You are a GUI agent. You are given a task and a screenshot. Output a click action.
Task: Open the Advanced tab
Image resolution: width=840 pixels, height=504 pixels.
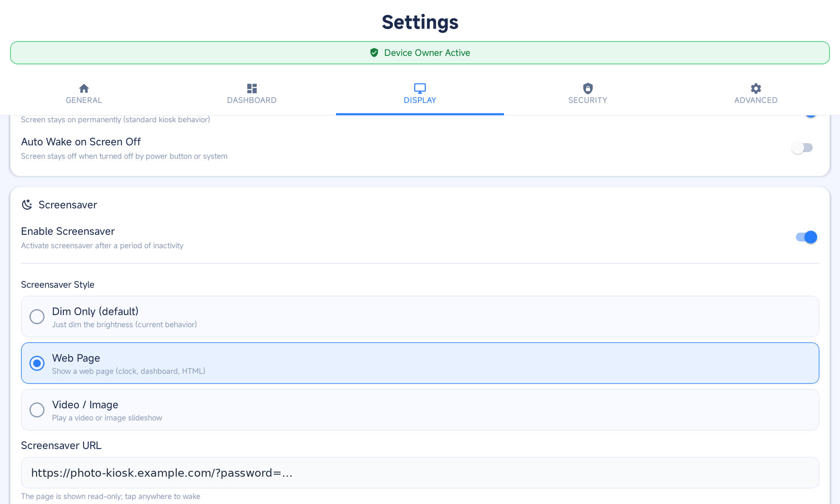click(756, 94)
